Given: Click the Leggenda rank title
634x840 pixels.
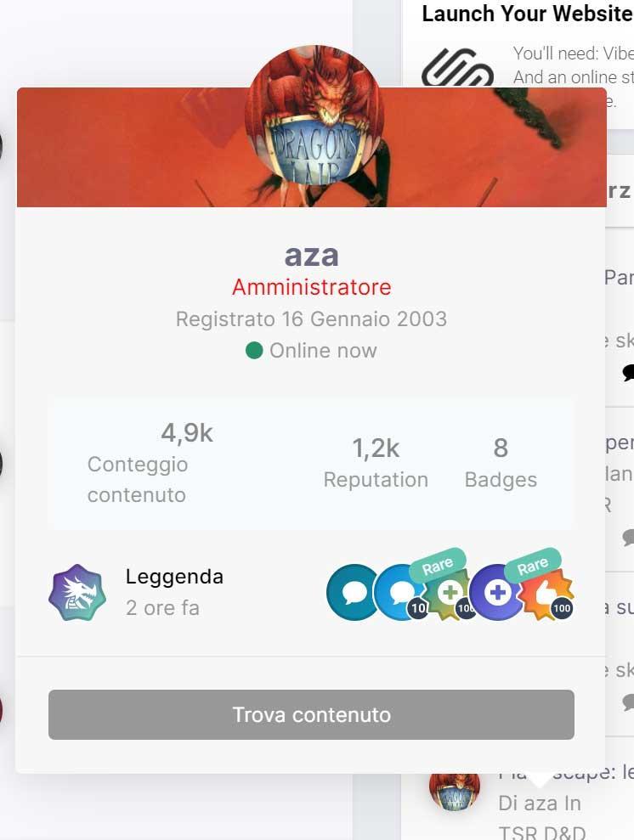Looking at the screenshot, I should (x=174, y=577).
